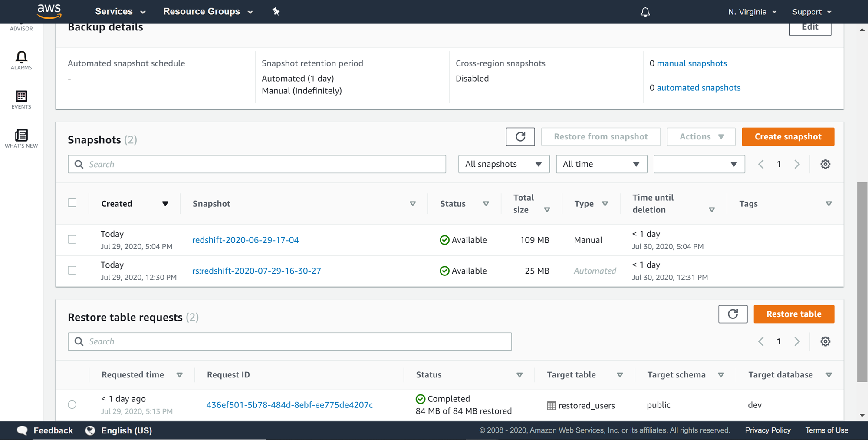Click the Create snapshot button

tap(788, 137)
